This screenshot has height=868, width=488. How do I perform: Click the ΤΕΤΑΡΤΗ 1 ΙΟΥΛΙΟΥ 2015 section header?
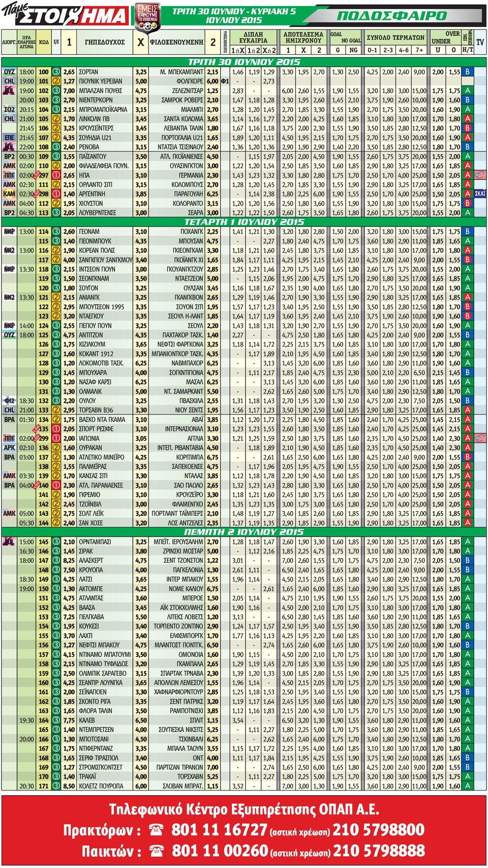point(244,222)
